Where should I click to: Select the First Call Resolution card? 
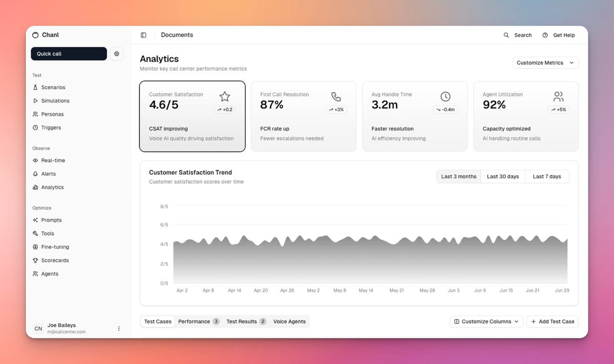[304, 116]
